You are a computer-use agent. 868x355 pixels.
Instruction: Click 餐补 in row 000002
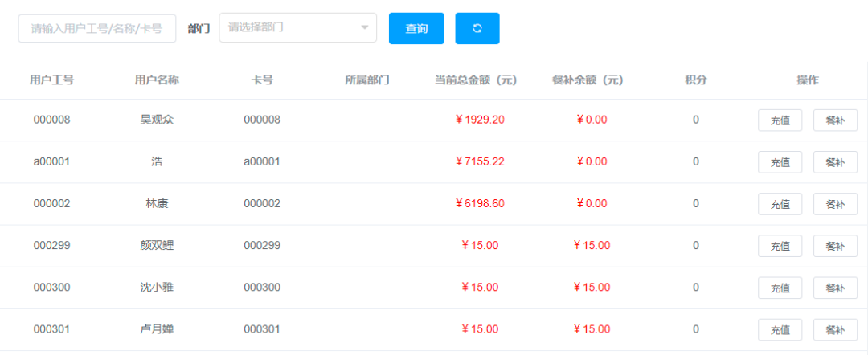(835, 204)
